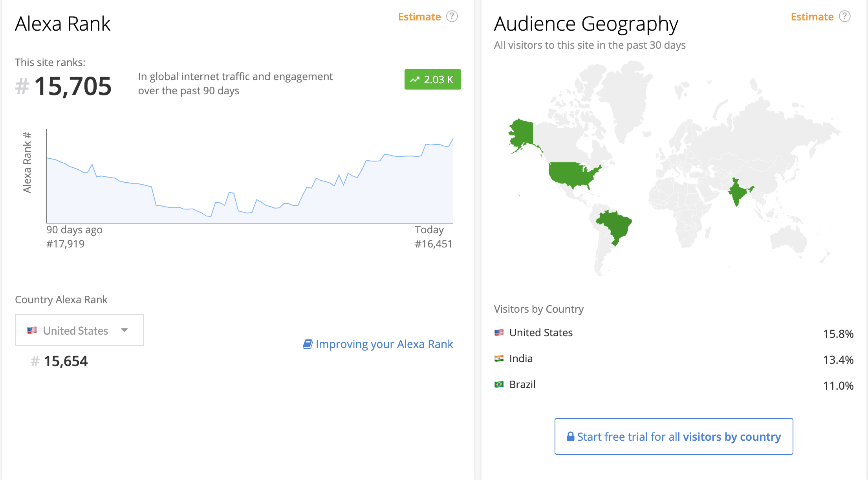
Task: Click the 13.4% value for India
Action: click(838, 360)
